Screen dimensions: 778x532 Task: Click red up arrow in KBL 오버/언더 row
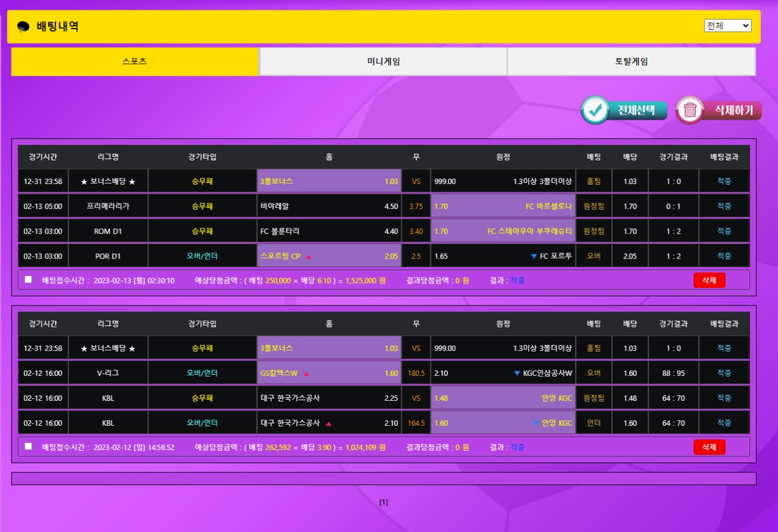coord(329,423)
